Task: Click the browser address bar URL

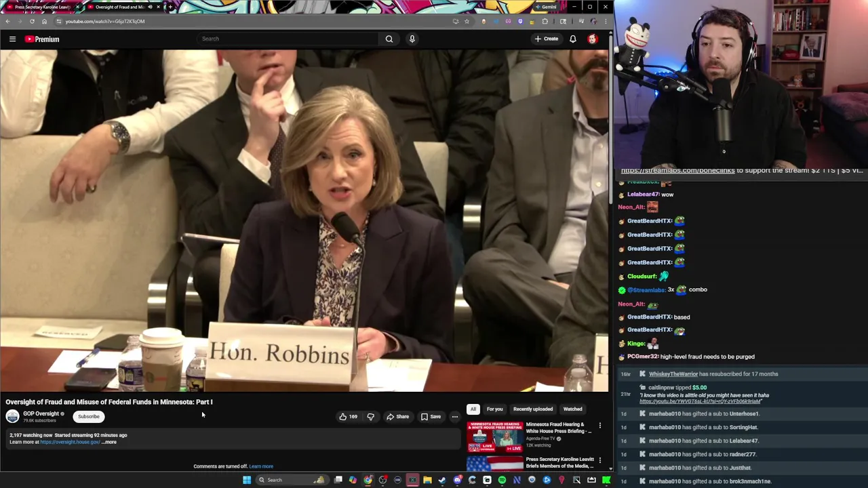Action: (x=105, y=21)
